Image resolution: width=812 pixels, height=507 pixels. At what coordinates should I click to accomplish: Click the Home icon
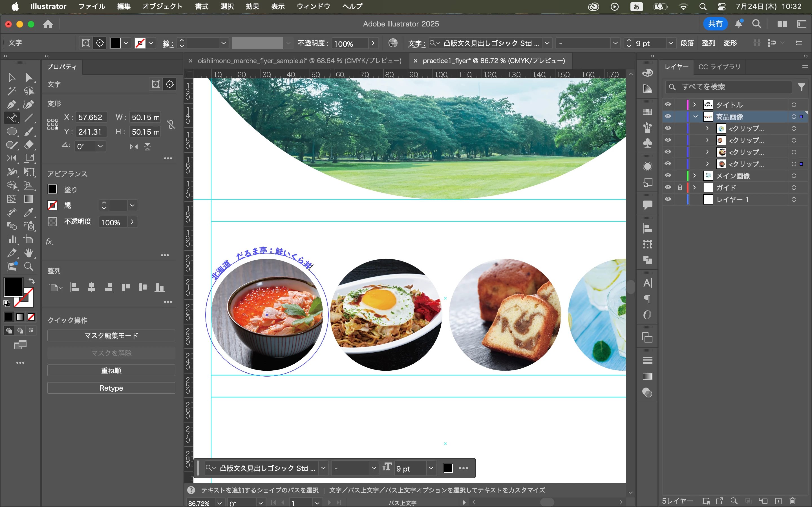click(48, 24)
